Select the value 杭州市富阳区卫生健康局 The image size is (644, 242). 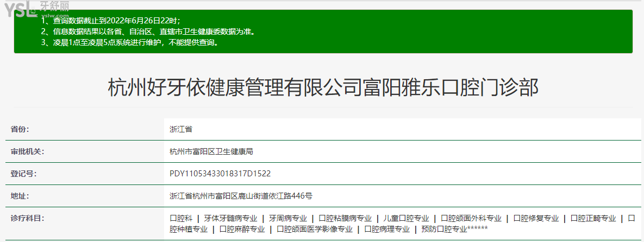(x=211, y=151)
